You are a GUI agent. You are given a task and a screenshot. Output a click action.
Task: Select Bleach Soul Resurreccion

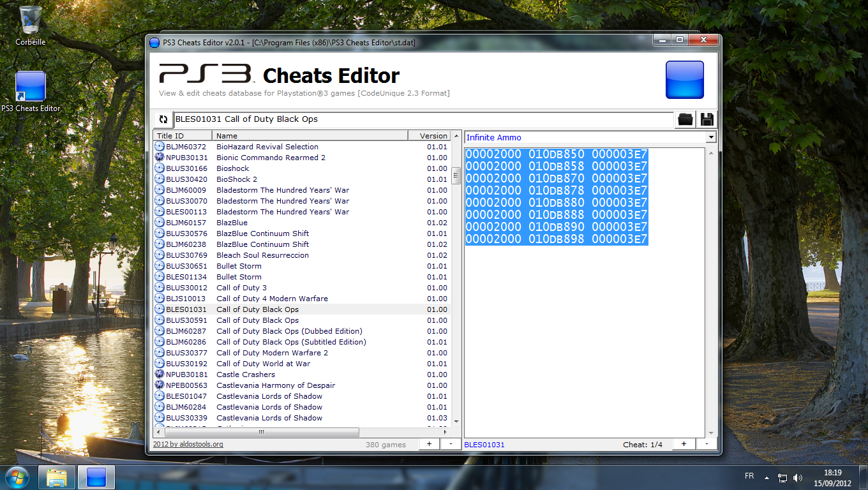point(302,255)
